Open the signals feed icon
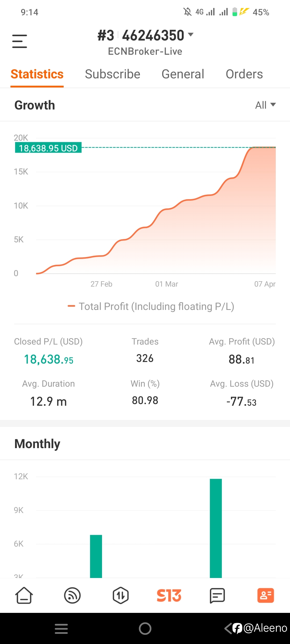The height and width of the screenshot is (644, 290). [x=72, y=595]
